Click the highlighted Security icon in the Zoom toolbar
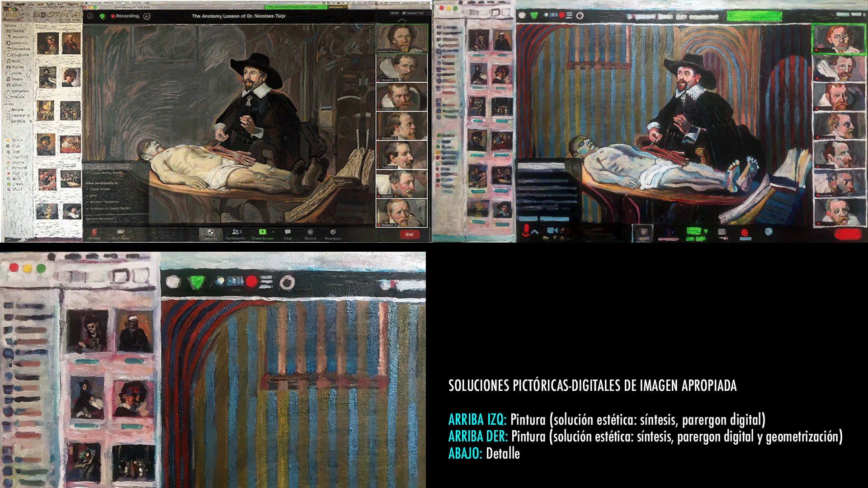868x488 pixels. 210,234
